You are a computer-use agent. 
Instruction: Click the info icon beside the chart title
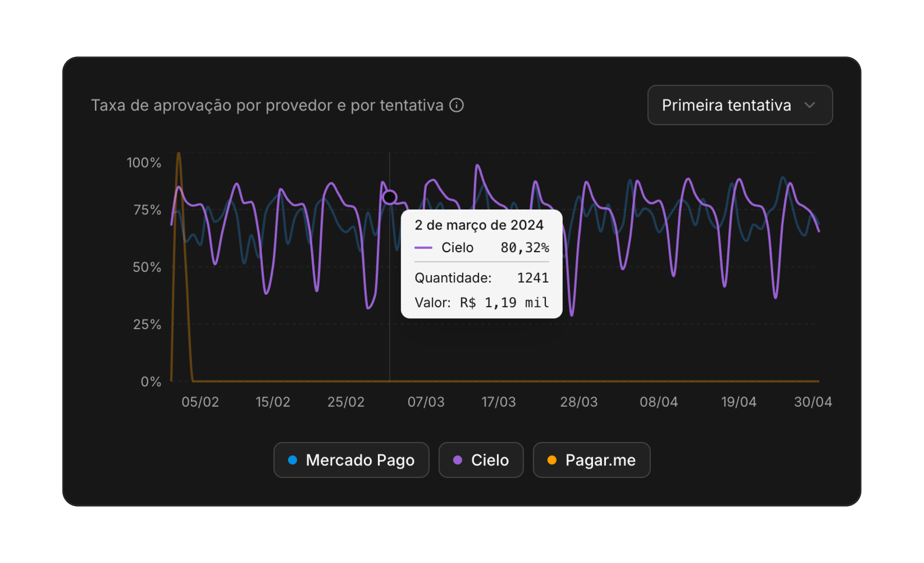[457, 105]
